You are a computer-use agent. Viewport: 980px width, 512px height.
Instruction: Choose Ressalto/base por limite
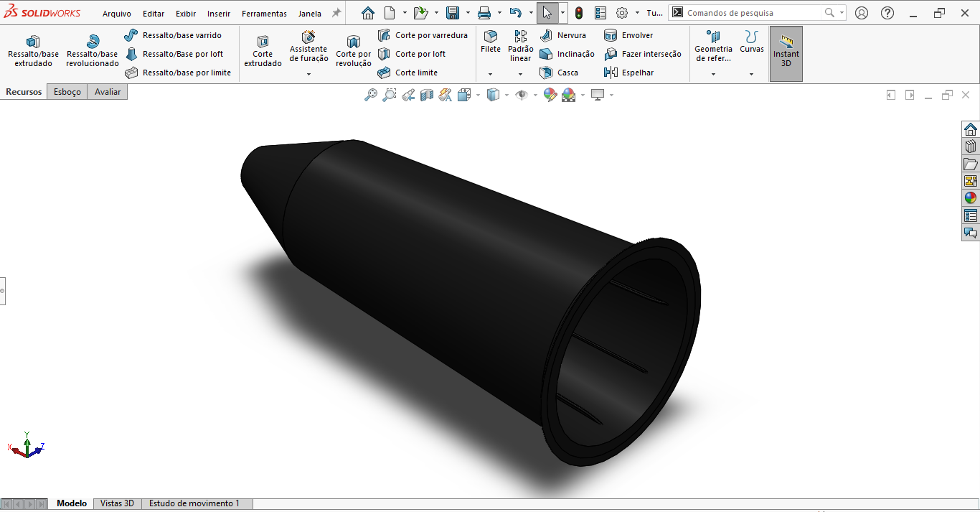tap(178, 73)
